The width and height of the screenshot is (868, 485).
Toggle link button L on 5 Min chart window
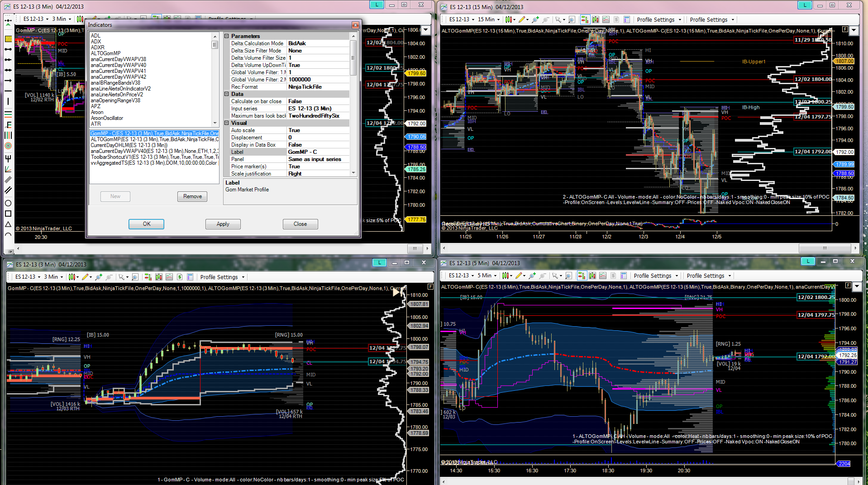pyautogui.click(x=808, y=261)
